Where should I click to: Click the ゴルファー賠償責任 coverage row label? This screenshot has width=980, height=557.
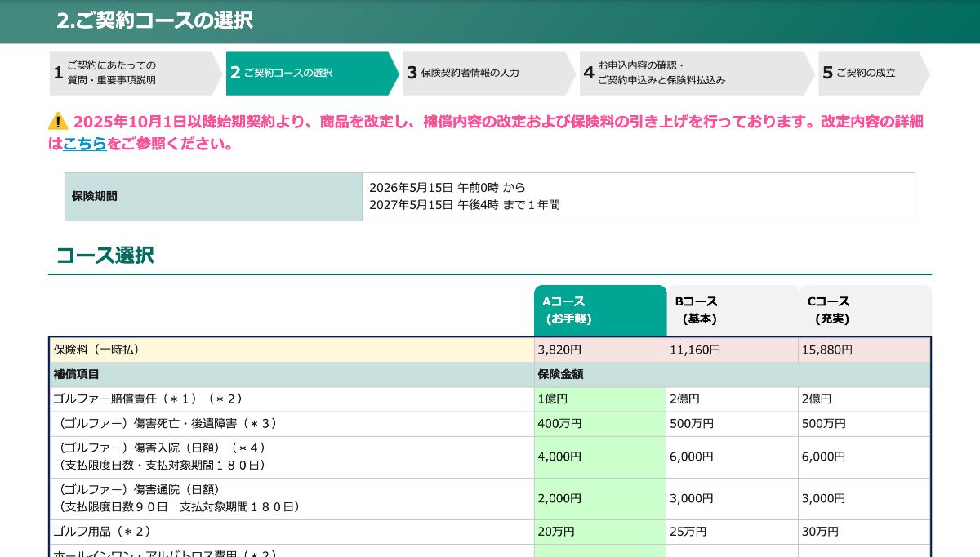tap(147, 399)
